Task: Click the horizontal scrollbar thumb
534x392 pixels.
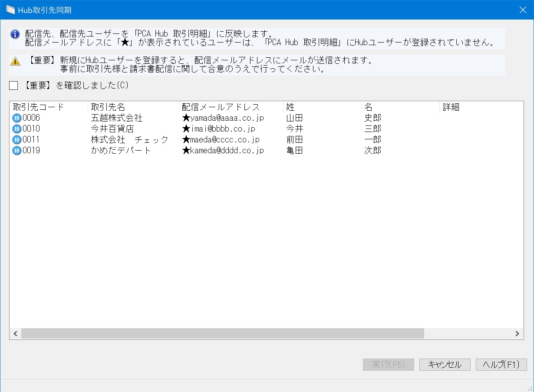Action: pos(222,333)
